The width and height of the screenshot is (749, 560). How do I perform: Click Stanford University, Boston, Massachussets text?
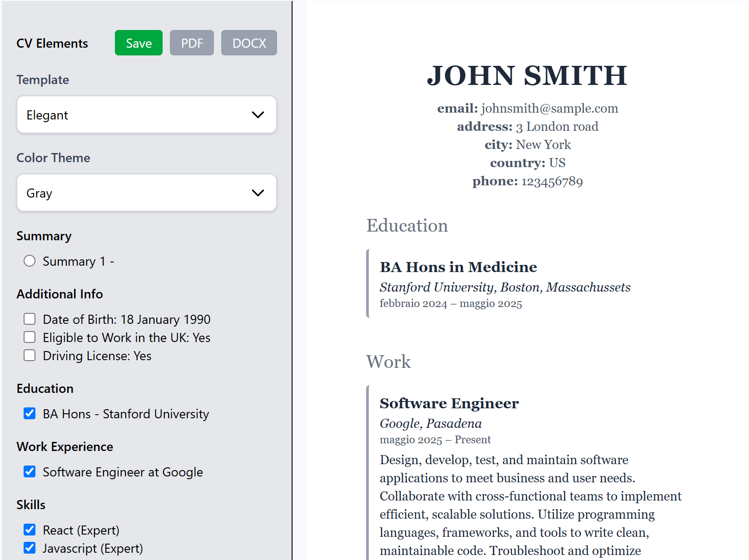click(505, 287)
